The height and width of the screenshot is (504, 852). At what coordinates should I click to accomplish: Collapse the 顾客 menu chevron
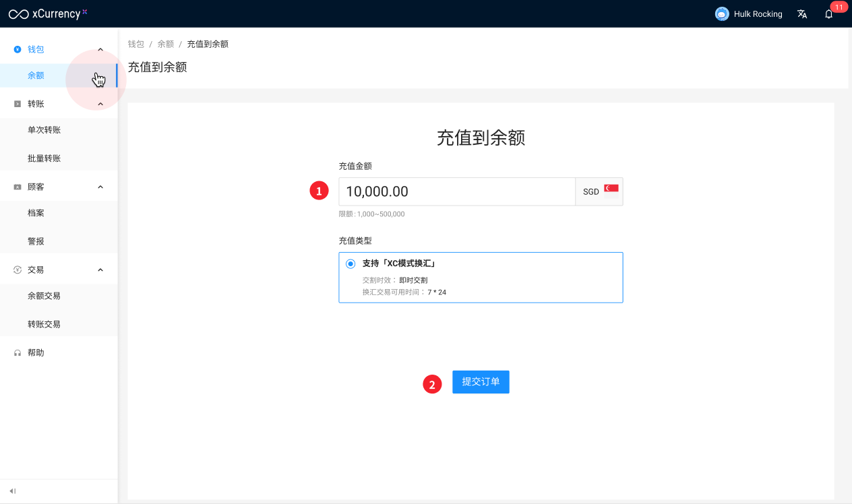click(x=100, y=187)
